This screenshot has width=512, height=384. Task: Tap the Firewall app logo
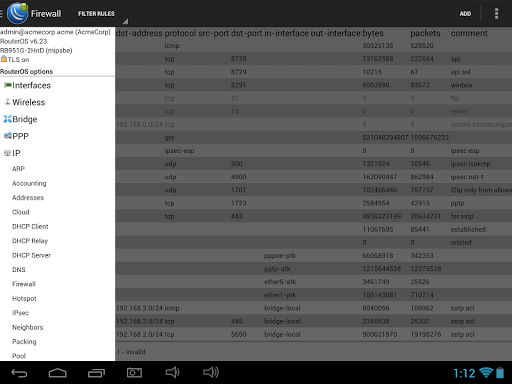click(17, 13)
